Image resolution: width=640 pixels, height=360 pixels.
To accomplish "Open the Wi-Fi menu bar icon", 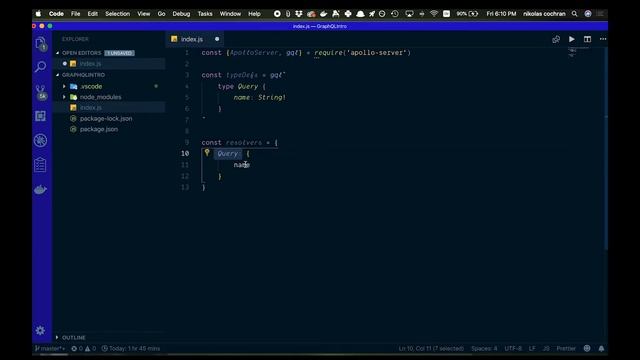I will [434, 14].
